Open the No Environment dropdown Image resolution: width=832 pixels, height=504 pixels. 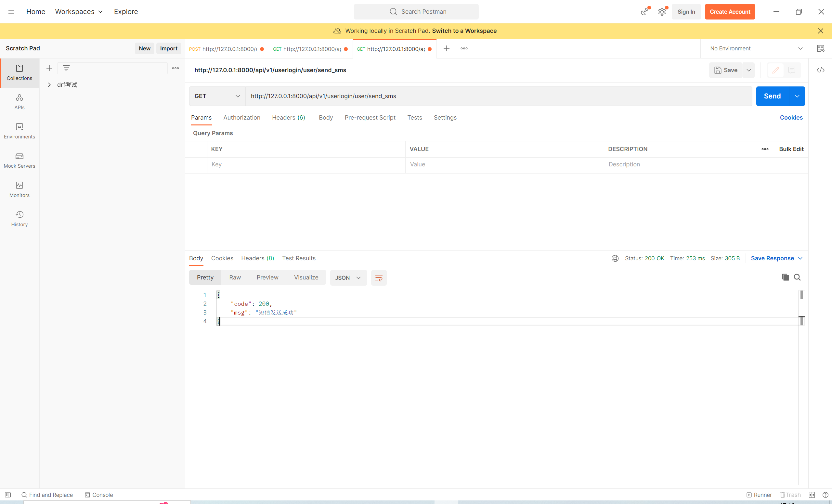coord(756,49)
